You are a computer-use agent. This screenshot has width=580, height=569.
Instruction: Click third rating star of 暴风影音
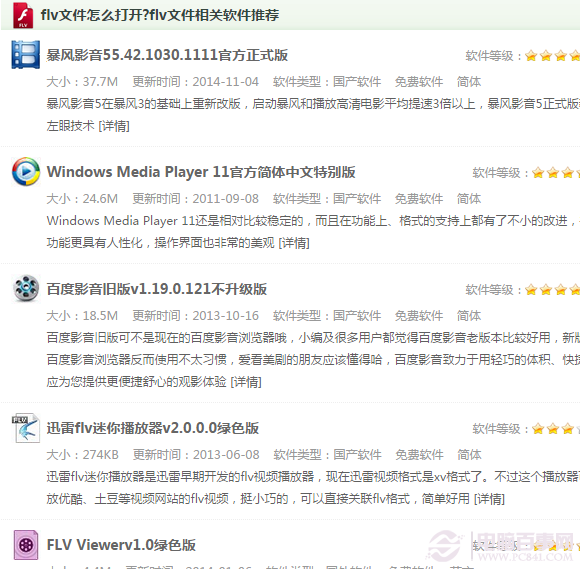click(561, 56)
